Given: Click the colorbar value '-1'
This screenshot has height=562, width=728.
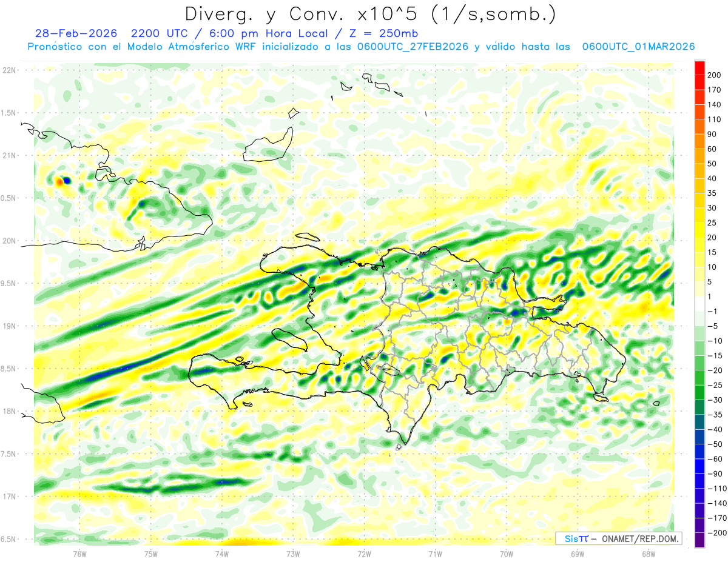Looking at the screenshot, I should (713, 311).
